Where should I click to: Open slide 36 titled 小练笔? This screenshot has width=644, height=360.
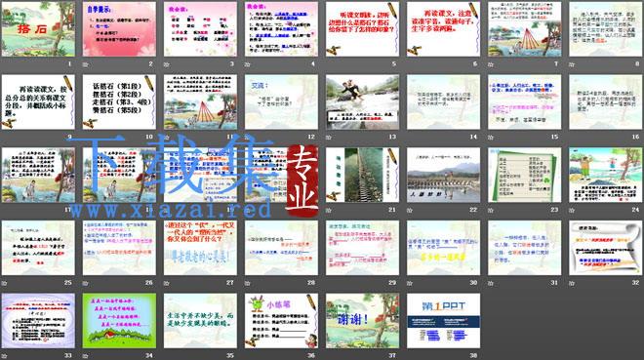[281, 321]
